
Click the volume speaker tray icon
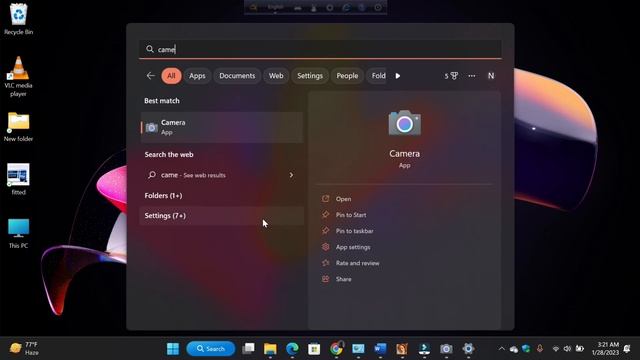coord(567,349)
